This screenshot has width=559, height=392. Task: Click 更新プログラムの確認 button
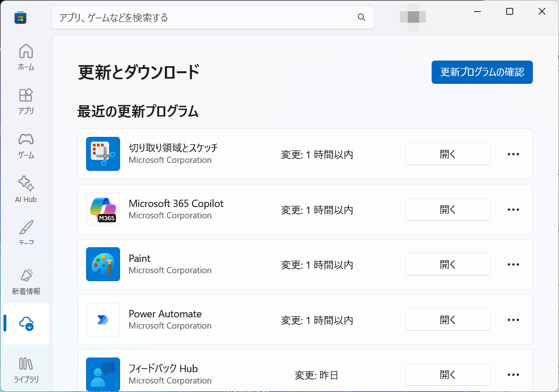(482, 72)
